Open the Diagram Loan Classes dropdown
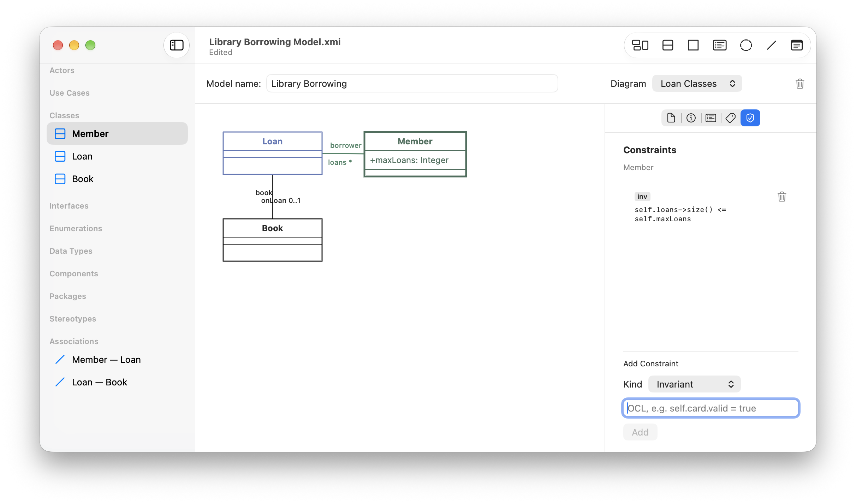Image resolution: width=856 pixels, height=504 pixels. tap(697, 84)
